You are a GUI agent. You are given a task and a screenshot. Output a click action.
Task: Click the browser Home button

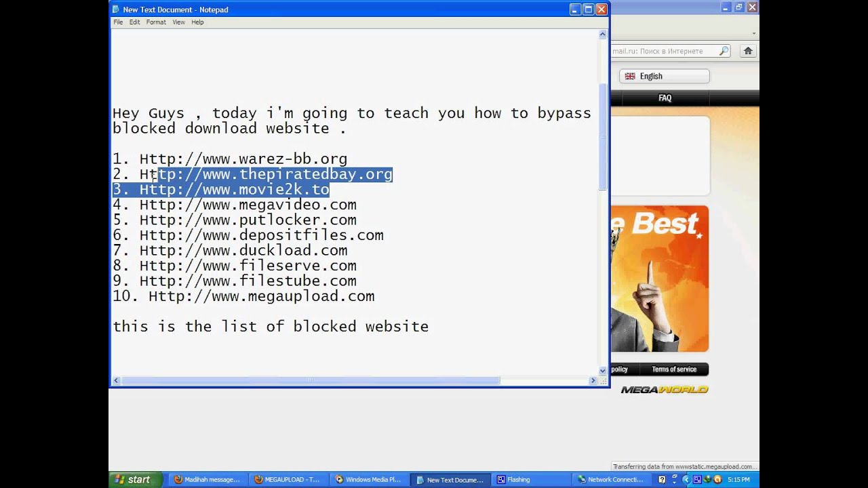(748, 51)
